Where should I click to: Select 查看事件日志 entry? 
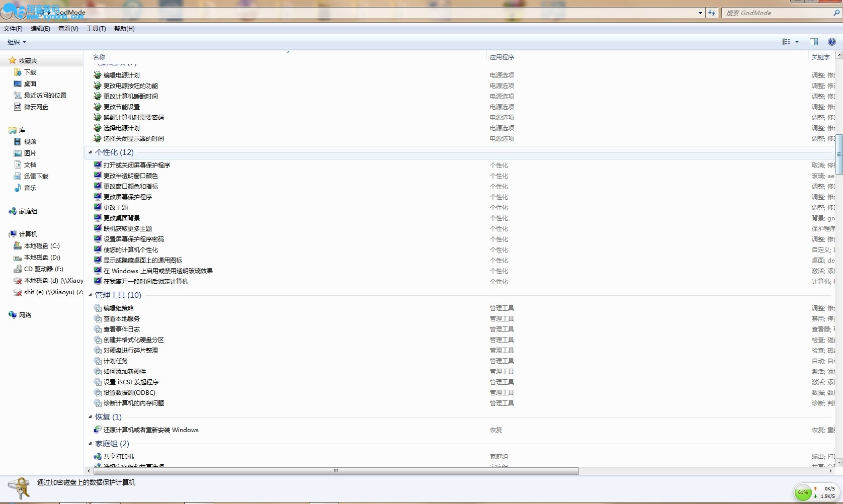[x=122, y=329]
